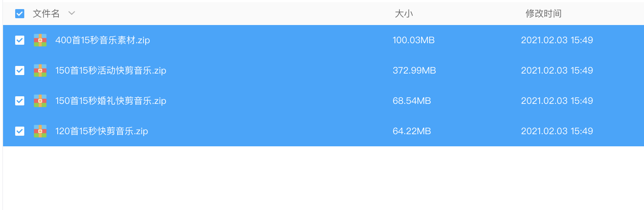Sort files by 修改时间 column header
The width and height of the screenshot is (644, 210).
pyautogui.click(x=543, y=14)
